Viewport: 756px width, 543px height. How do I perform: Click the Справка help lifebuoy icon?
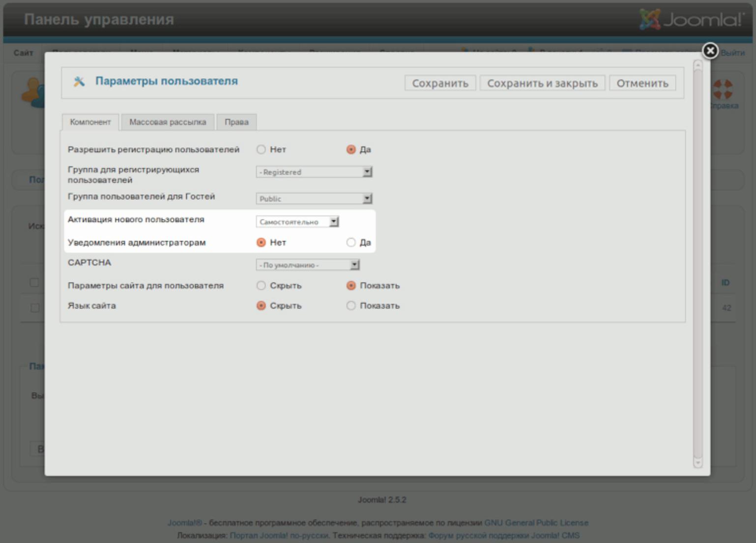723,90
